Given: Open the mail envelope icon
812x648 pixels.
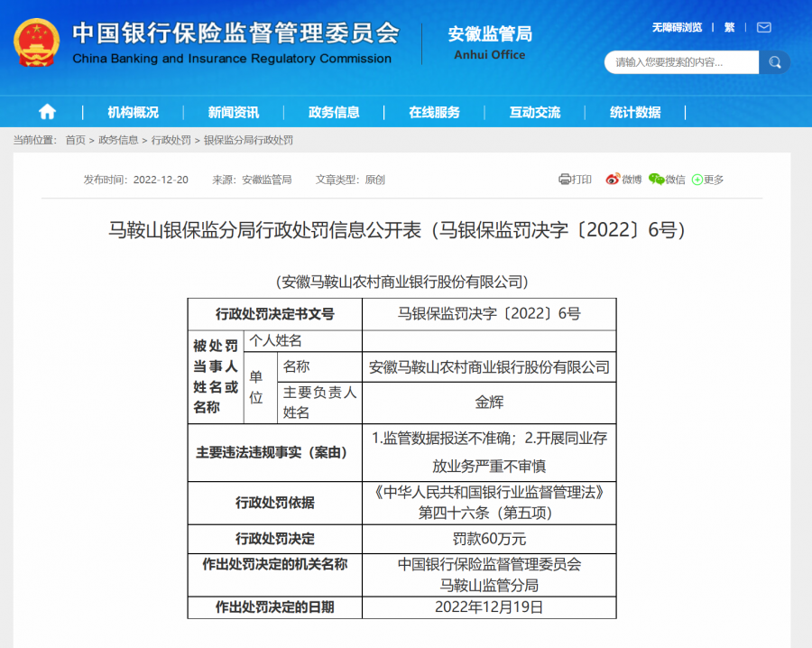Looking at the screenshot, I should click(x=763, y=28).
